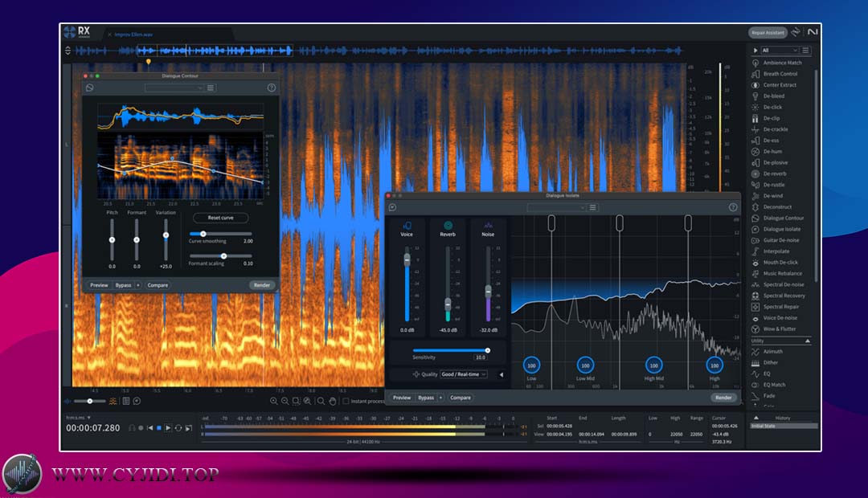The image size is (868, 498).
Task: Click Render in the Dialogue Isolate window
Action: pos(723,398)
